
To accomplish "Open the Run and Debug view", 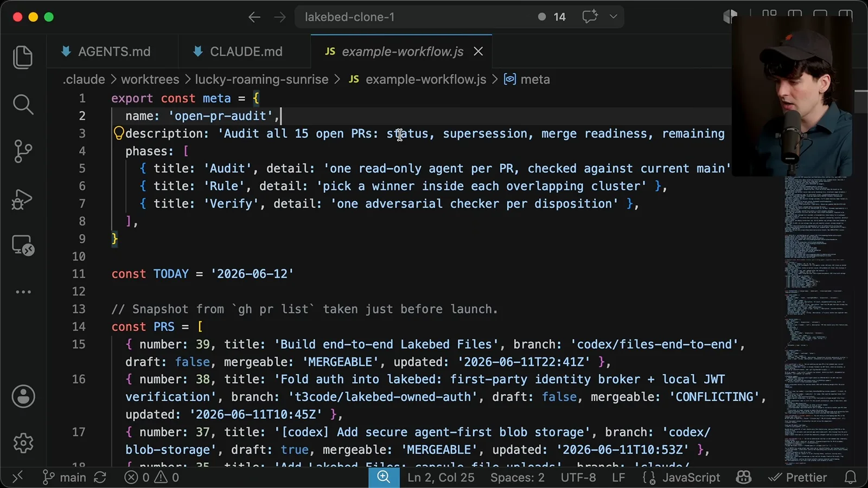I will (23, 199).
